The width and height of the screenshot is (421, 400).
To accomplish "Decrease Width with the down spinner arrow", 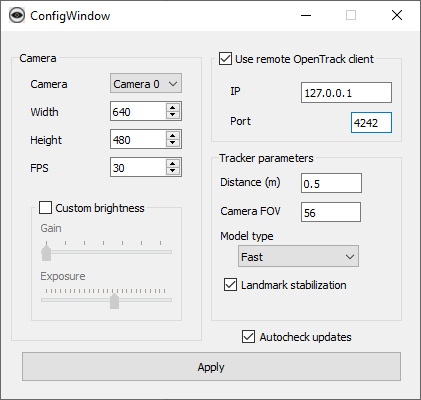I will pyautogui.click(x=173, y=115).
